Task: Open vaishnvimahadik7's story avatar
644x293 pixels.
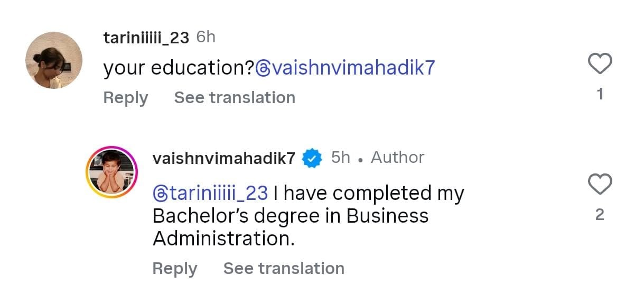Action: (111, 172)
